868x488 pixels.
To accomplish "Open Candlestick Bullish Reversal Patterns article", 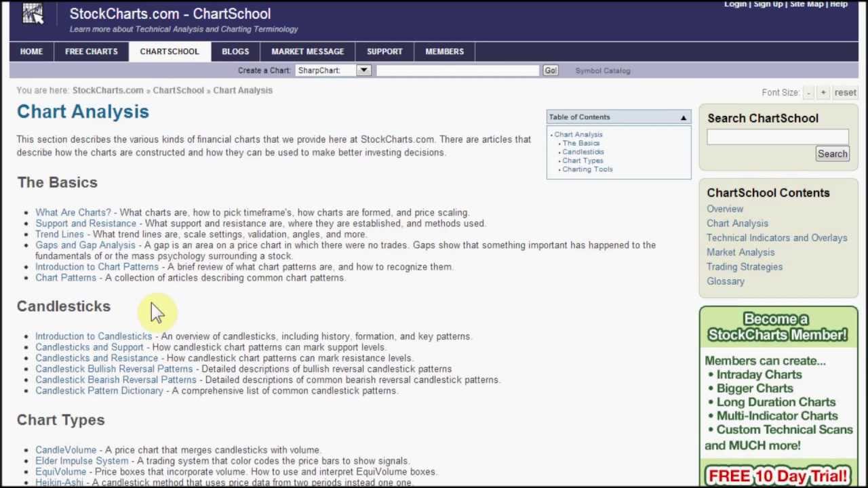I will pyautogui.click(x=114, y=369).
